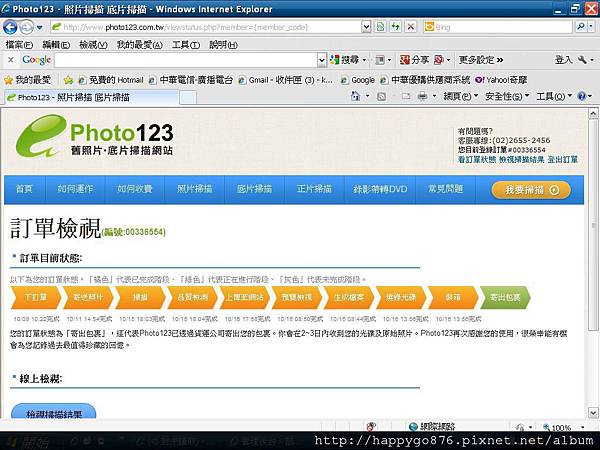This screenshot has width=600, height=450.
Task: Open the 編輯(E) menu
Action: (56, 45)
